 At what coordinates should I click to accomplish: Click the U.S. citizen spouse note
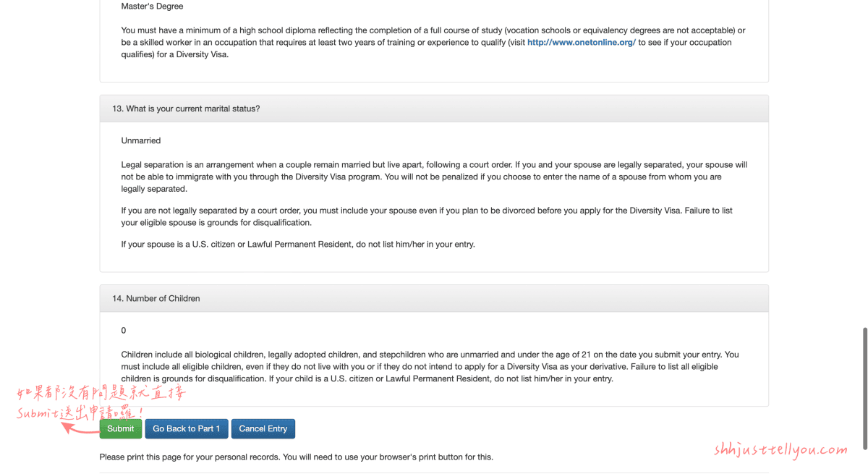(298, 245)
